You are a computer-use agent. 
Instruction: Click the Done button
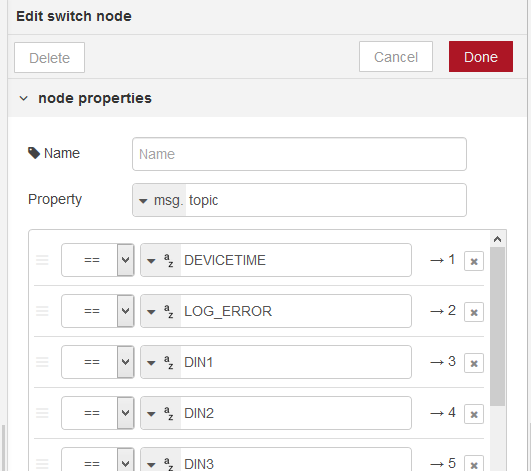click(481, 57)
